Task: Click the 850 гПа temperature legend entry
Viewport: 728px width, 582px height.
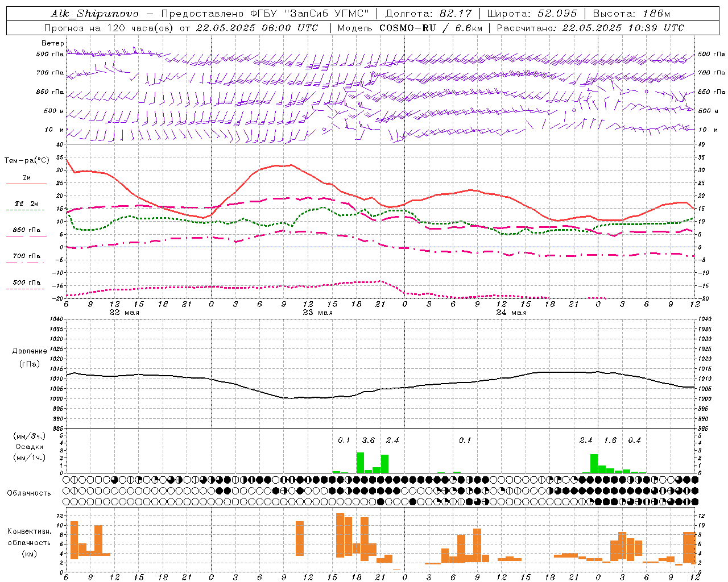Action: point(27,230)
